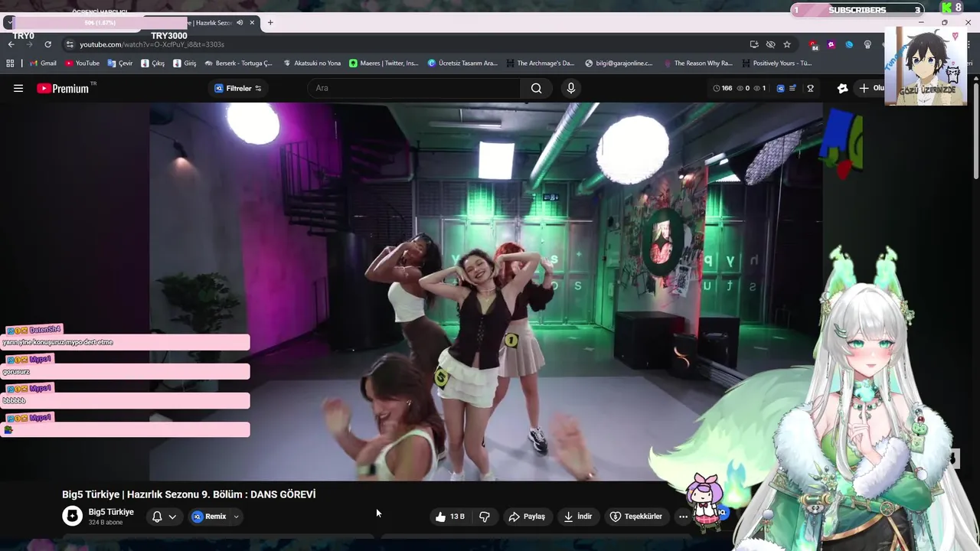Click the magnifier search button
Viewport: 980px width, 551px height.
coord(537,88)
